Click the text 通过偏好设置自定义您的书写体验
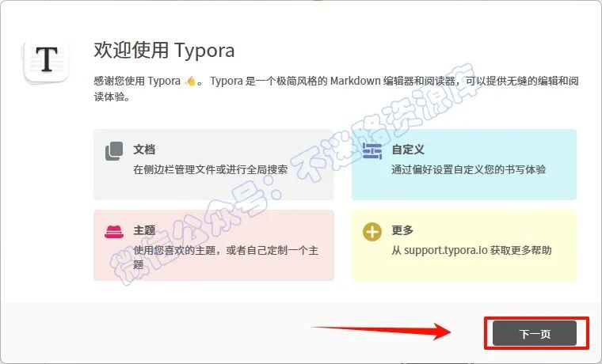This screenshot has height=364, width=602. (x=469, y=169)
